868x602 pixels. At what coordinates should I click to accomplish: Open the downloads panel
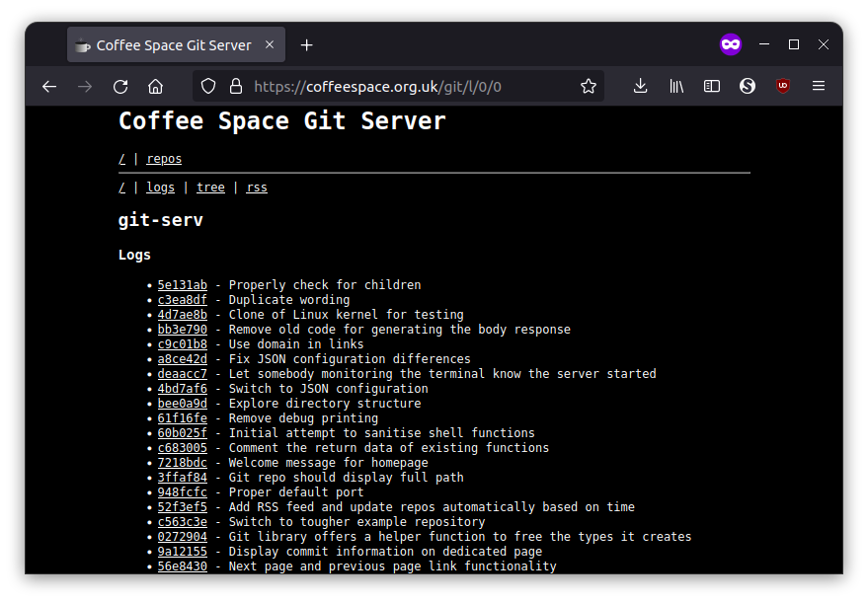coord(641,86)
